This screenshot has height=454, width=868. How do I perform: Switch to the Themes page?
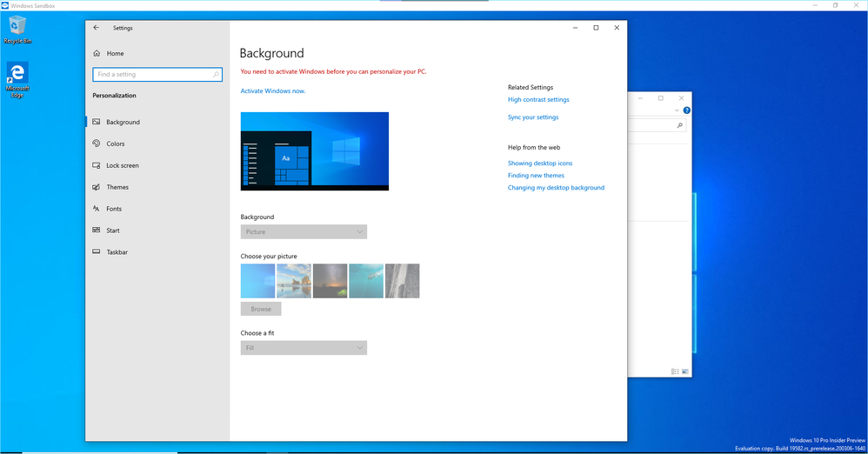click(157, 187)
